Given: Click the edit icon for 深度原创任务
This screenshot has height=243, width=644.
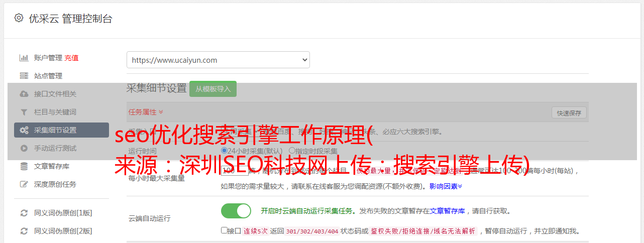Looking at the screenshot, I should [24, 184].
